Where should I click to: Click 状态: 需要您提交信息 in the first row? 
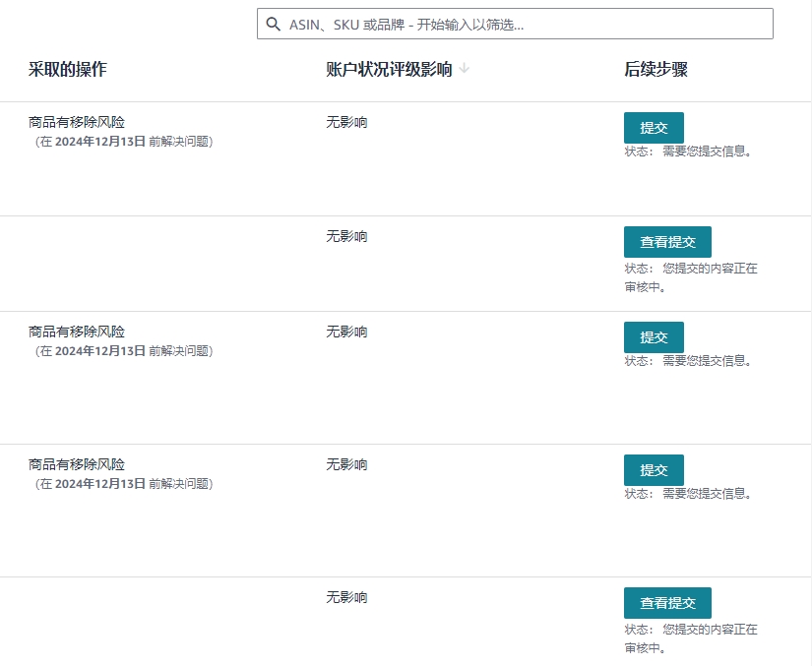pyautogui.click(x=688, y=151)
